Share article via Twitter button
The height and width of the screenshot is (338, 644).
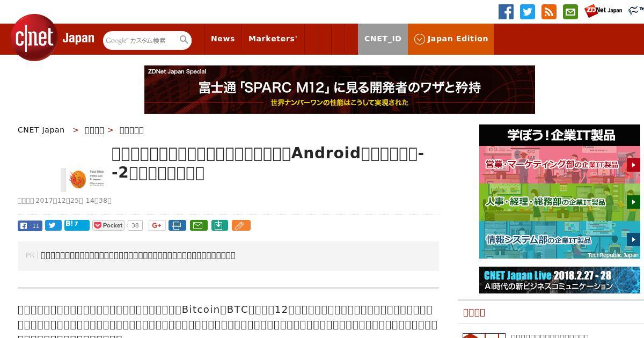click(x=53, y=225)
